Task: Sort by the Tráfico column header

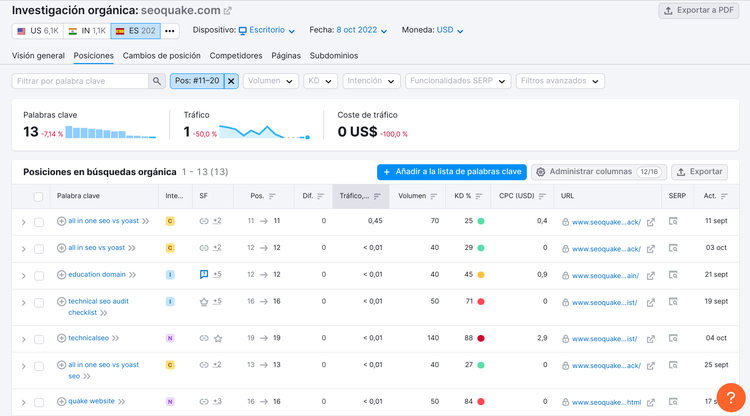Action: 361,196
